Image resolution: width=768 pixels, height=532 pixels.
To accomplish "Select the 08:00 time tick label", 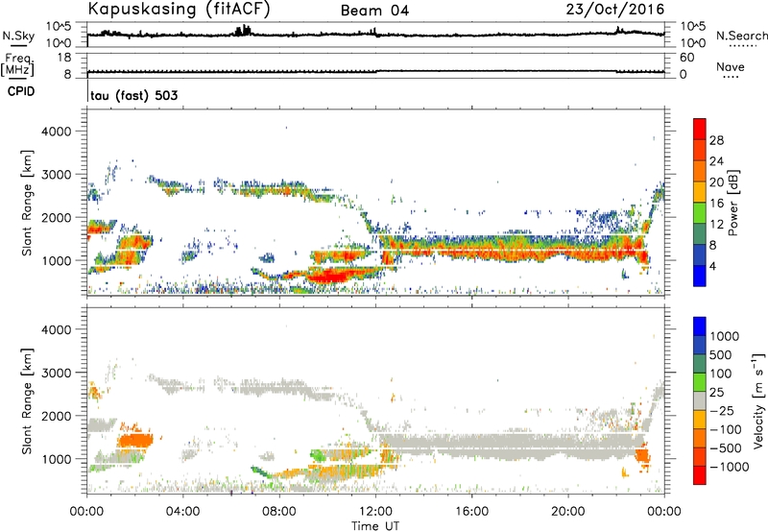I will pyautogui.click(x=279, y=512).
